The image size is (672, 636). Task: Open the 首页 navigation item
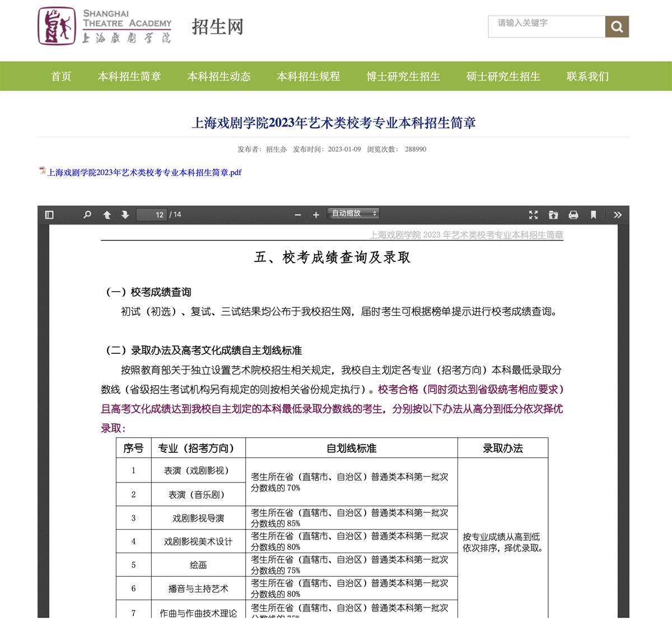[x=61, y=77]
